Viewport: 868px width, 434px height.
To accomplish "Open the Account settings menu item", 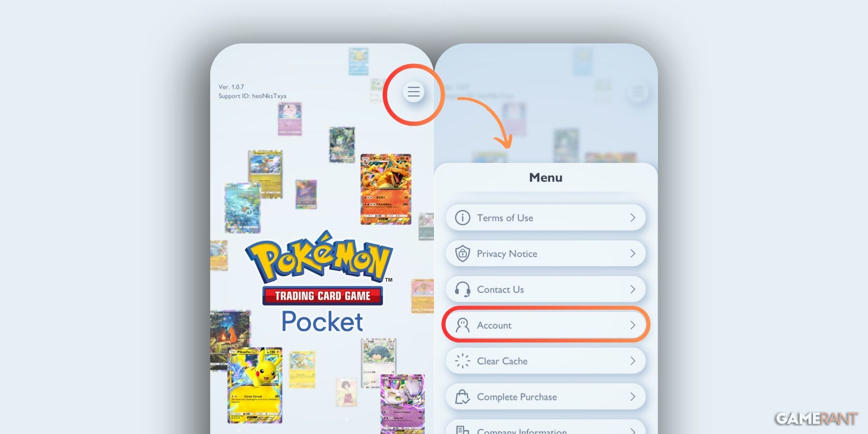I will point(545,325).
